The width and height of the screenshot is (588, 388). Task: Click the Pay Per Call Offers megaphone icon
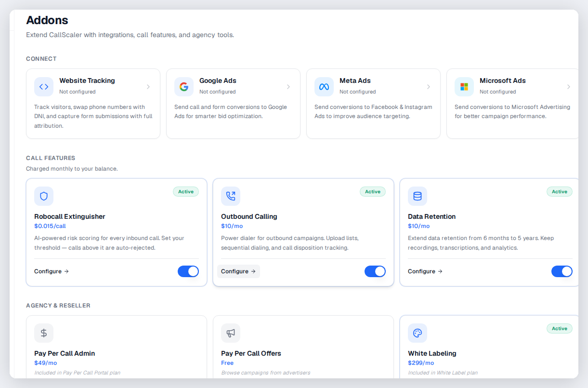pyautogui.click(x=231, y=333)
